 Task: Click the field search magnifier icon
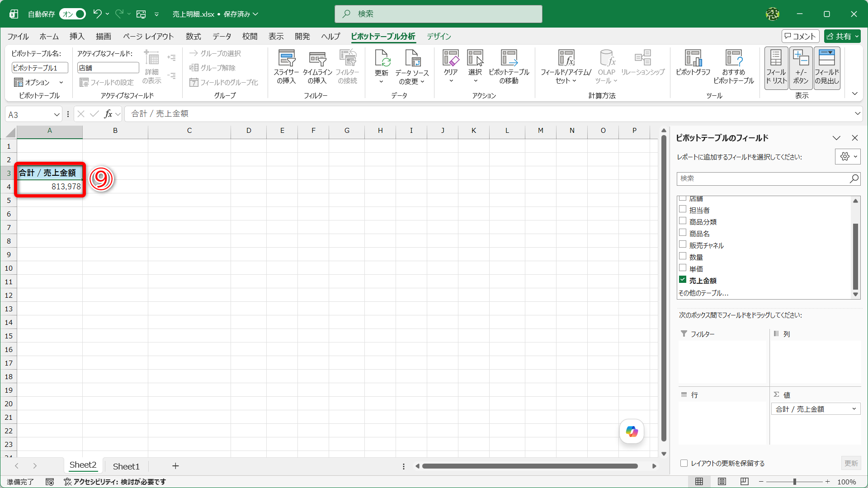(854, 178)
